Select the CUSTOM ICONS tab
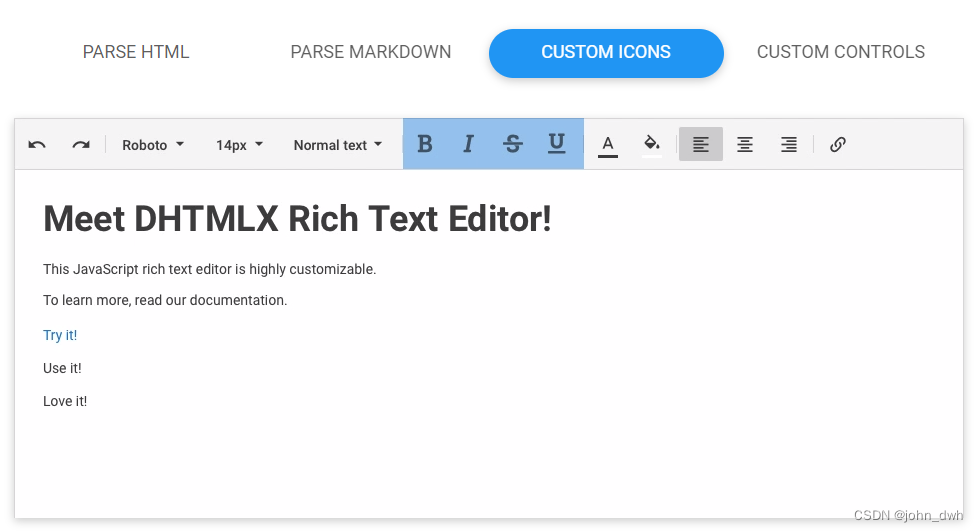The image size is (978, 532). pos(606,53)
